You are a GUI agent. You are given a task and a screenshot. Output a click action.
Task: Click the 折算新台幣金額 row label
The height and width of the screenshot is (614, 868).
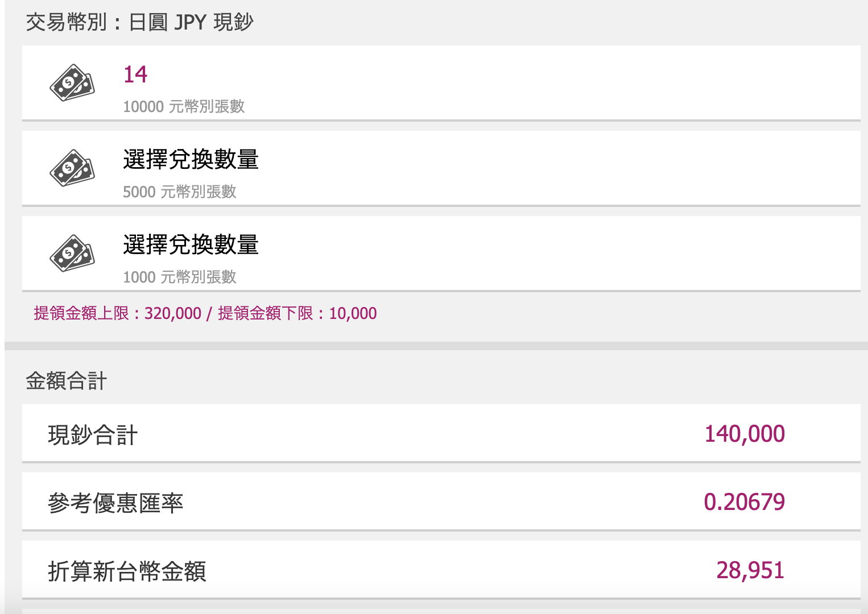click(x=127, y=572)
